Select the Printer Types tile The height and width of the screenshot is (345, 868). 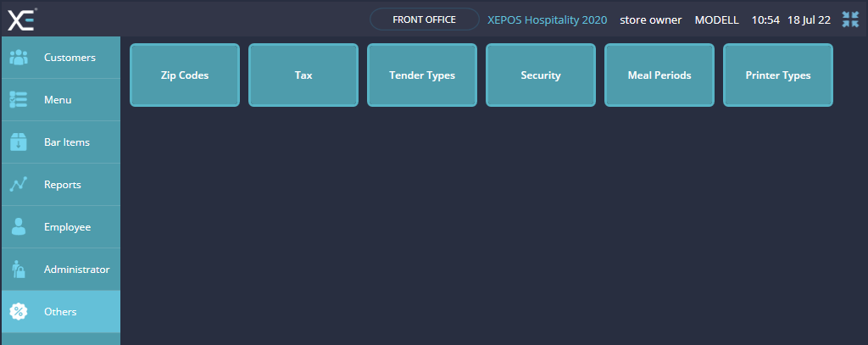point(778,75)
